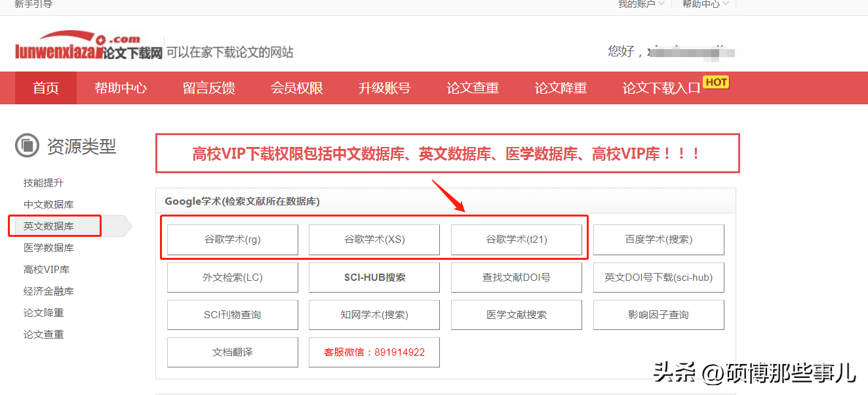Open the SCI-HUB搜索 button
The height and width of the screenshot is (395, 868).
coord(374,278)
